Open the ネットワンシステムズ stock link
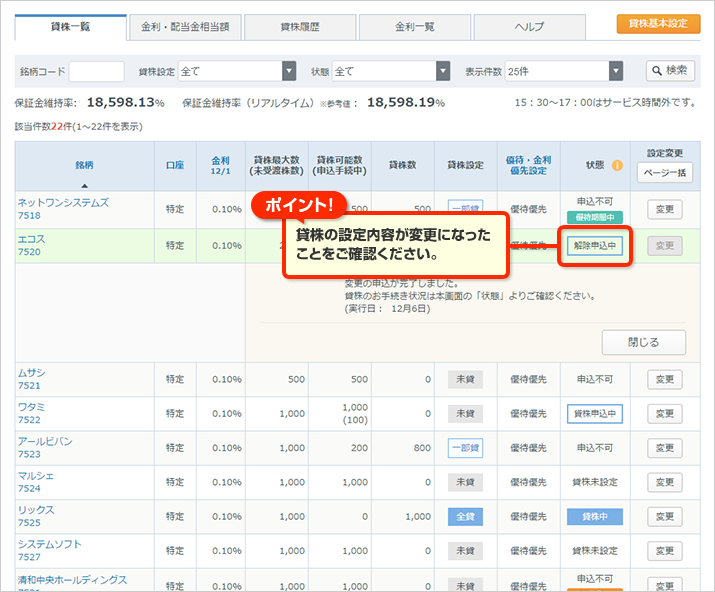 pos(63,203)
